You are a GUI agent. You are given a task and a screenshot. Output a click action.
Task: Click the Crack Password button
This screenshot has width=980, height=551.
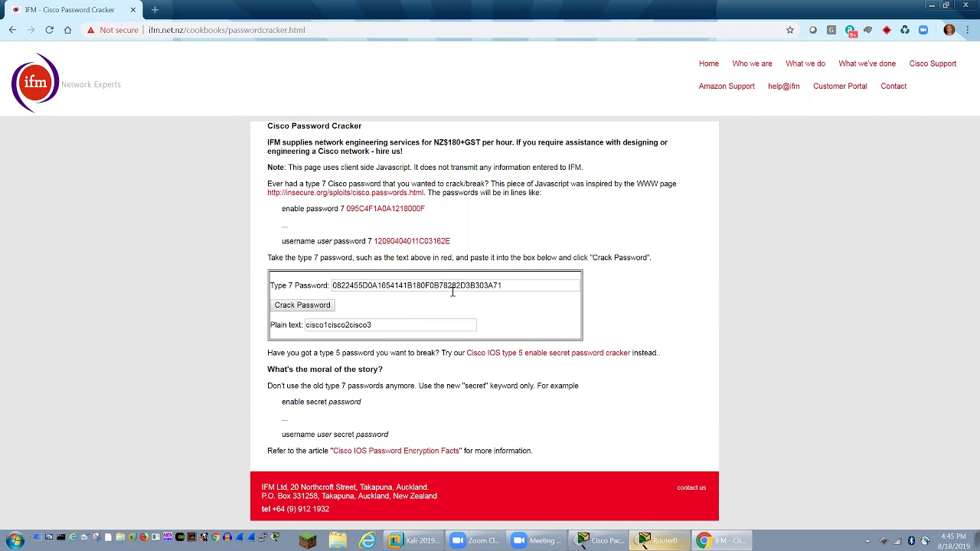point(302,305)
